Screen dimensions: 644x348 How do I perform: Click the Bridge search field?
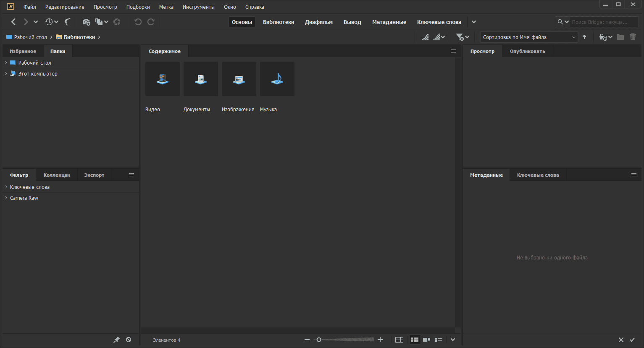tap(604, 22)
